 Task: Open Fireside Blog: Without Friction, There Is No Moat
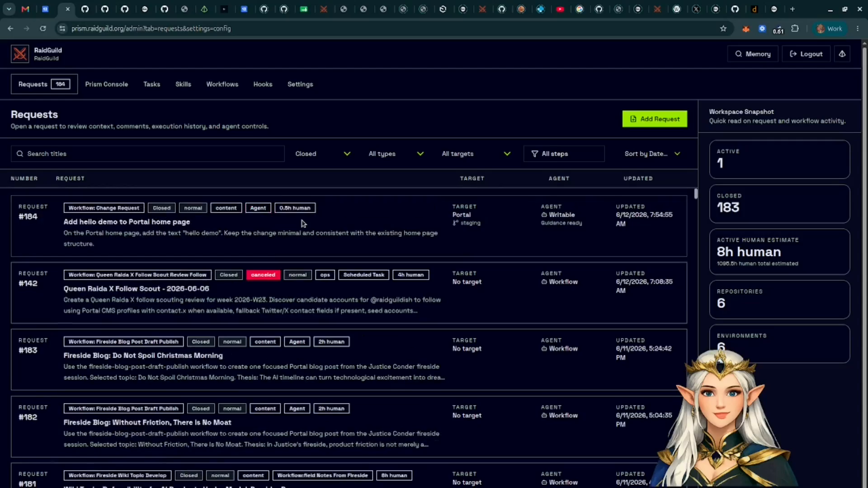(x=147, y=422)
